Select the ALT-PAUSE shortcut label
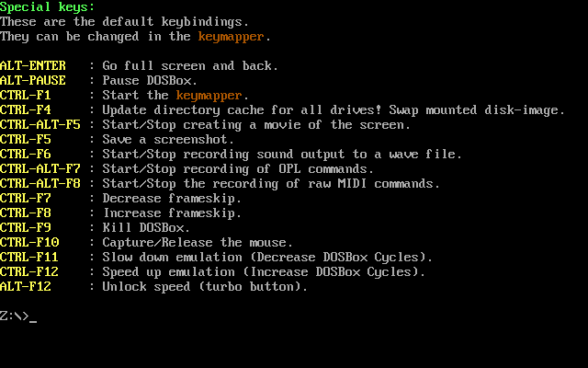The height and width of the screenshot is (368, 588). coord(33,80)
